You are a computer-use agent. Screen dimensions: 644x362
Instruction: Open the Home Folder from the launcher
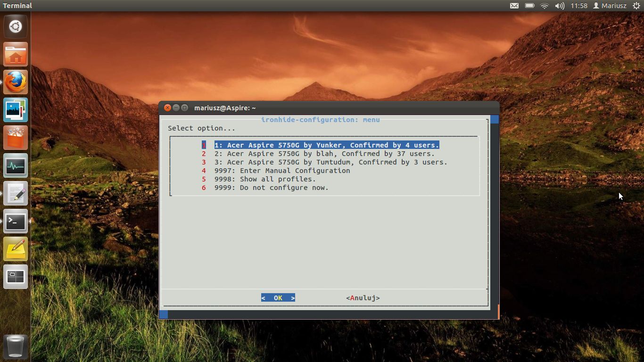coord(16,54)
